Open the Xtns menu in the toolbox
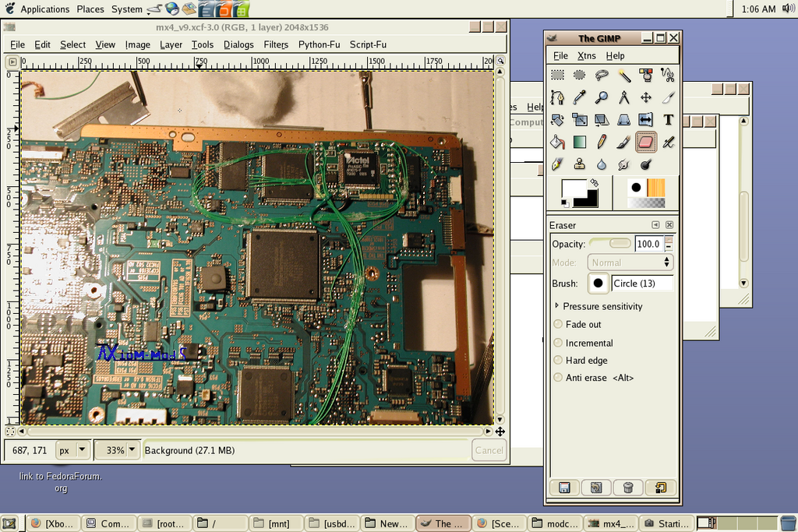This screenshot has width=798, height=532. 586,55
